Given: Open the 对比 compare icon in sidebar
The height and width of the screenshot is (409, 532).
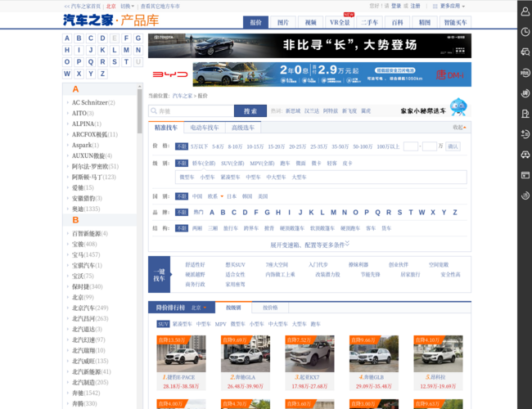Looking at the screenshot, I should point(525,73).
